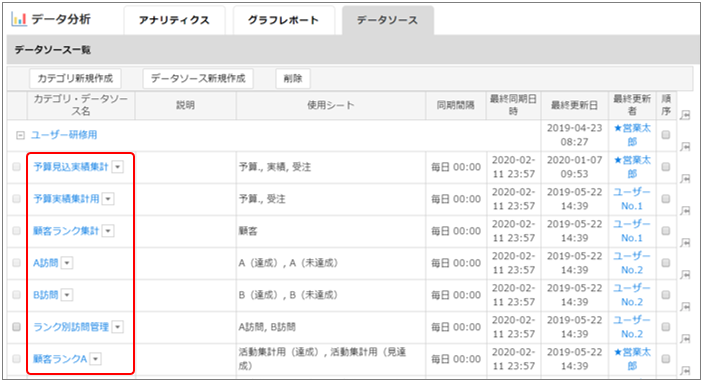
Task: Click the pin icon beside ユーザー研修用 row
Action: pos(685,146)
